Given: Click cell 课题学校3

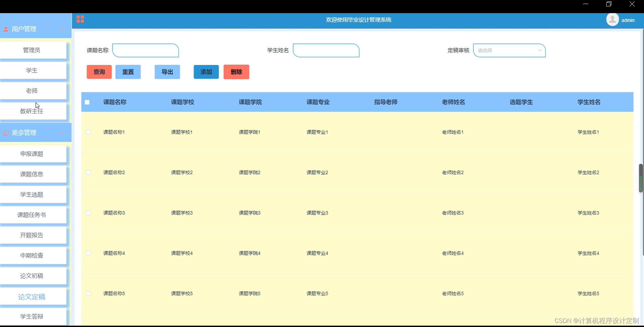Looking at the screenshot, I should pos(182,213).
